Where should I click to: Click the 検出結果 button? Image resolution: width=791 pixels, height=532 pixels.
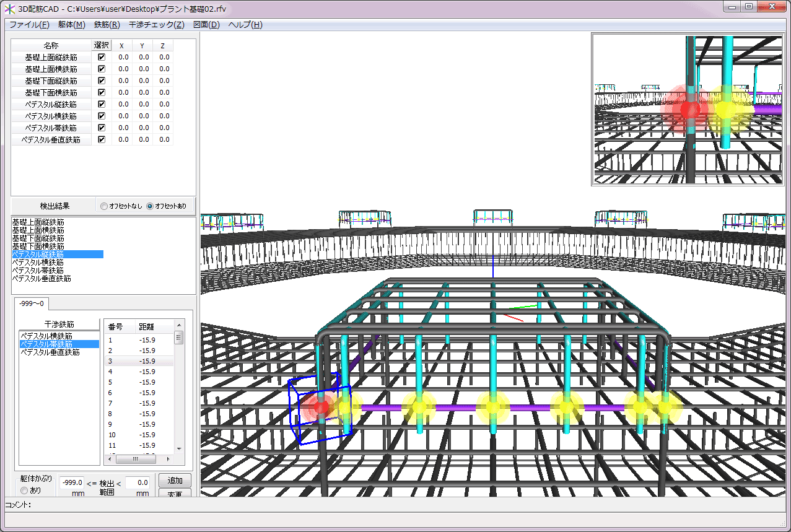pyautogui.click(x=55, y=206)
